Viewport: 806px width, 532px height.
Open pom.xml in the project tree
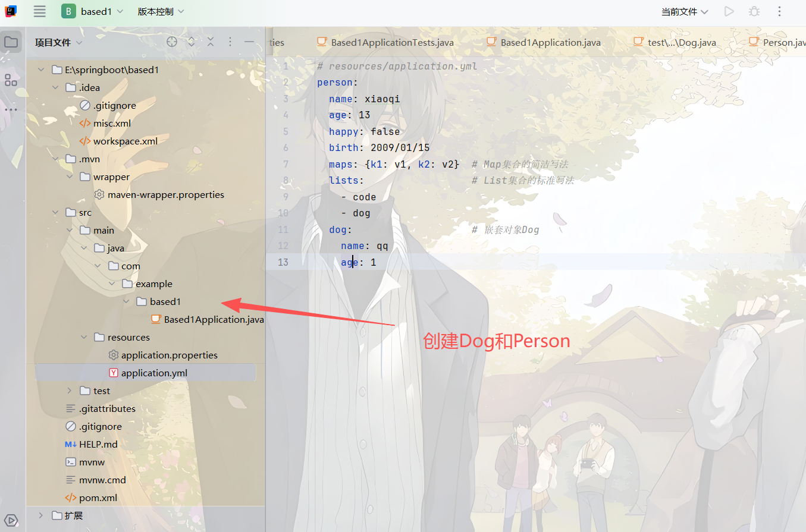pyautogui.click(x=98, y=498)
